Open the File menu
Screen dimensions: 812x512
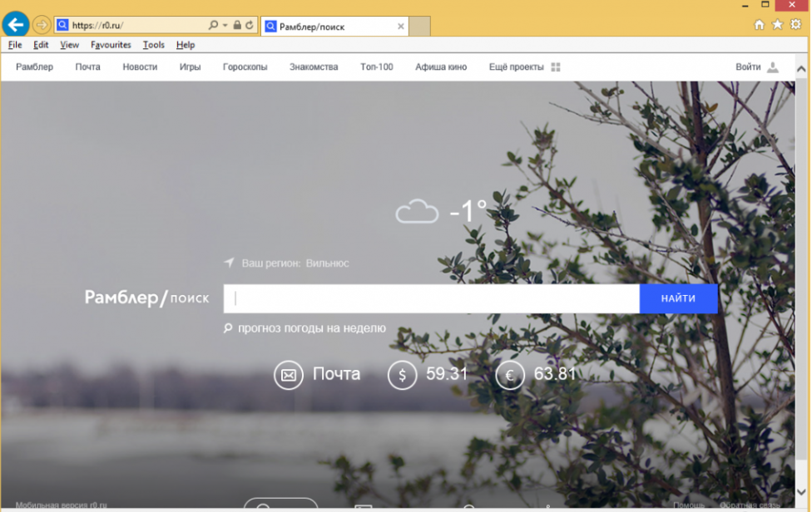15,45
